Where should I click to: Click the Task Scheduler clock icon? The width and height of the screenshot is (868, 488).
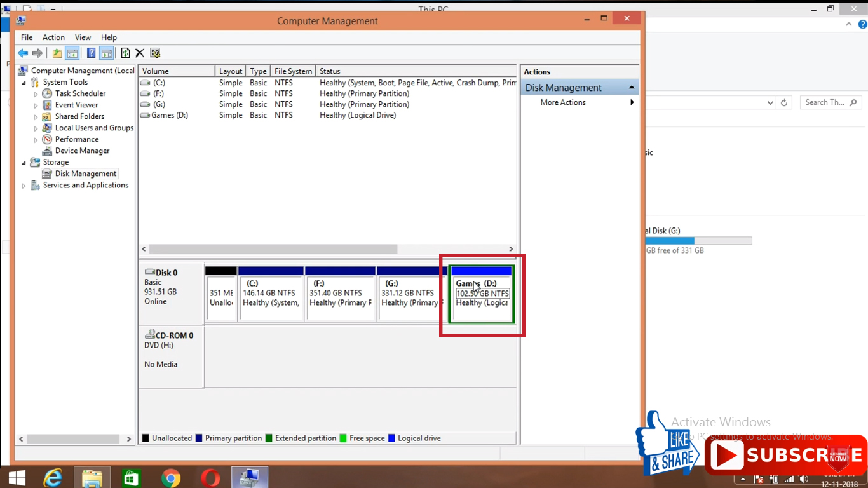pos(47,93)
